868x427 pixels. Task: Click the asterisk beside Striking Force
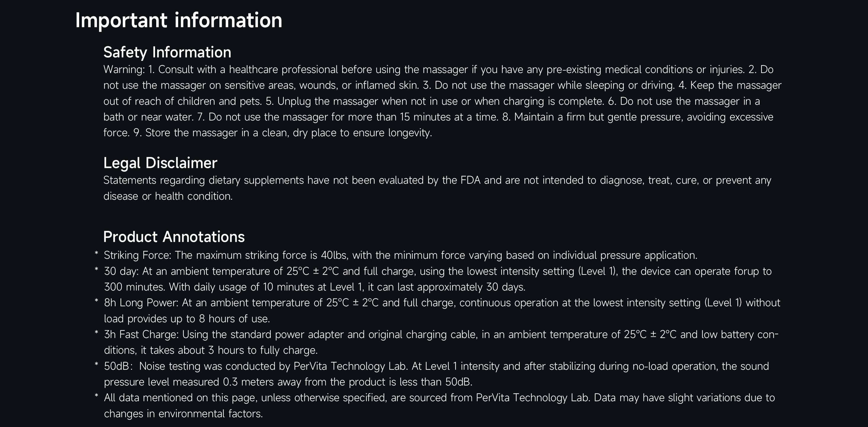(96, 253)
